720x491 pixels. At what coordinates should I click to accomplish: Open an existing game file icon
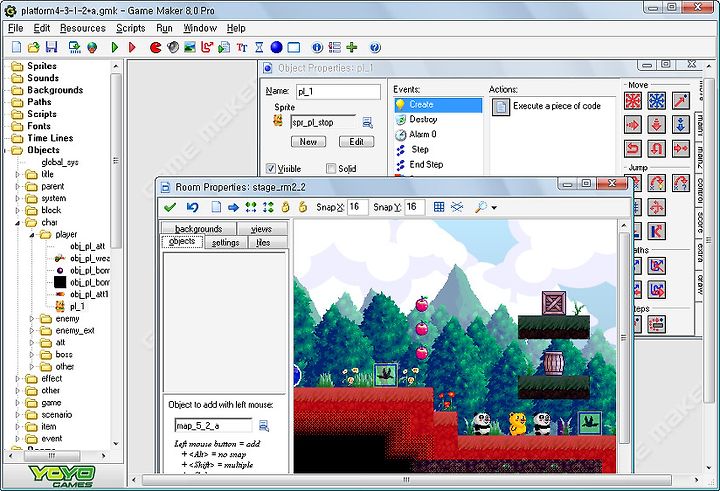34,47
